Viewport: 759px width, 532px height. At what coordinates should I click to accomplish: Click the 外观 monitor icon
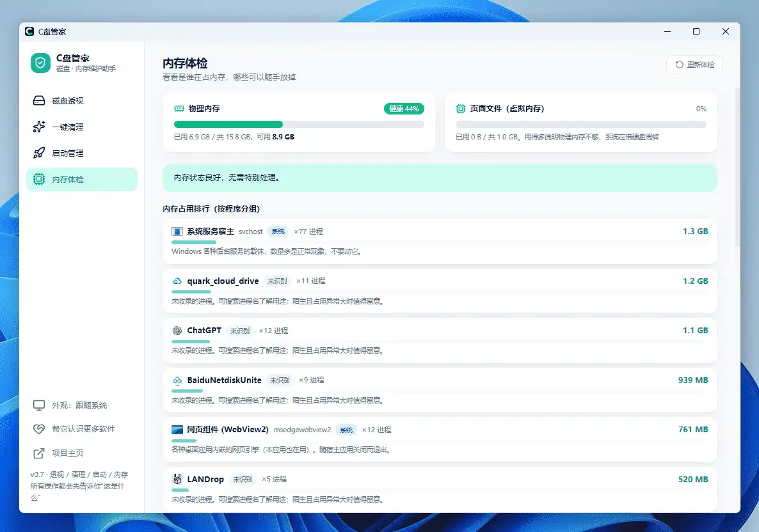tap(39, 405)
